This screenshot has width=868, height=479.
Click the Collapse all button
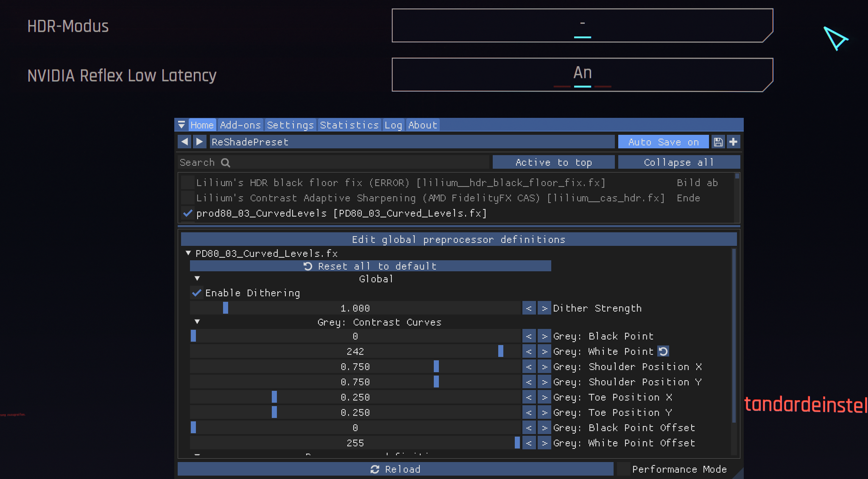pos(678,162)
